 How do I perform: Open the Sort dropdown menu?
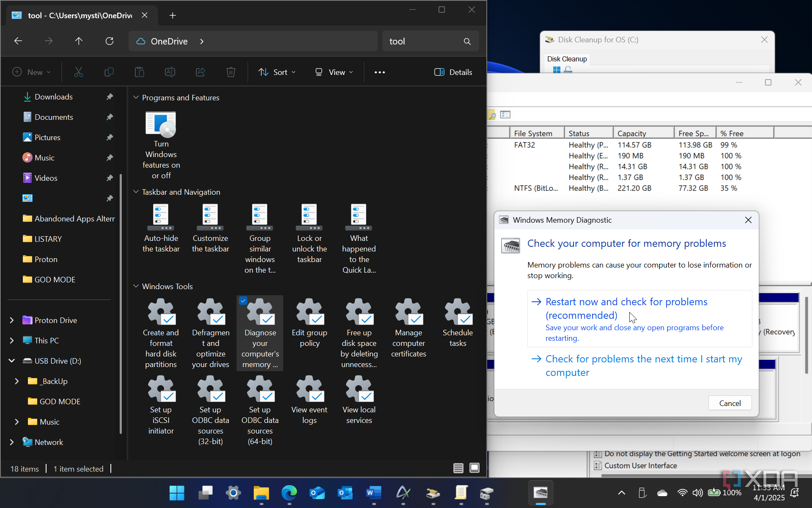[277, 72]
